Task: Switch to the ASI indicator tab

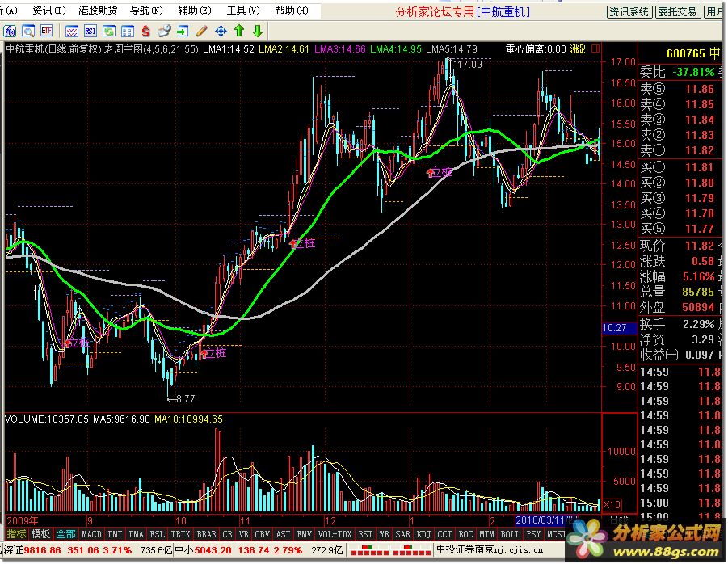Action: [x=284, y=534]
